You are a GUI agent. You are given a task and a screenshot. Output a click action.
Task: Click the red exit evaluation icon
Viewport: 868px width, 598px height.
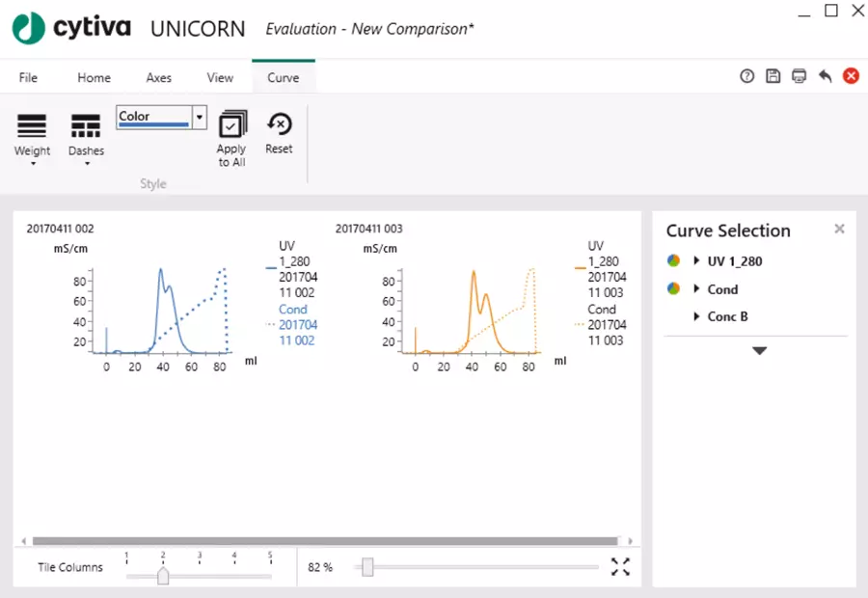click(851, 75)
